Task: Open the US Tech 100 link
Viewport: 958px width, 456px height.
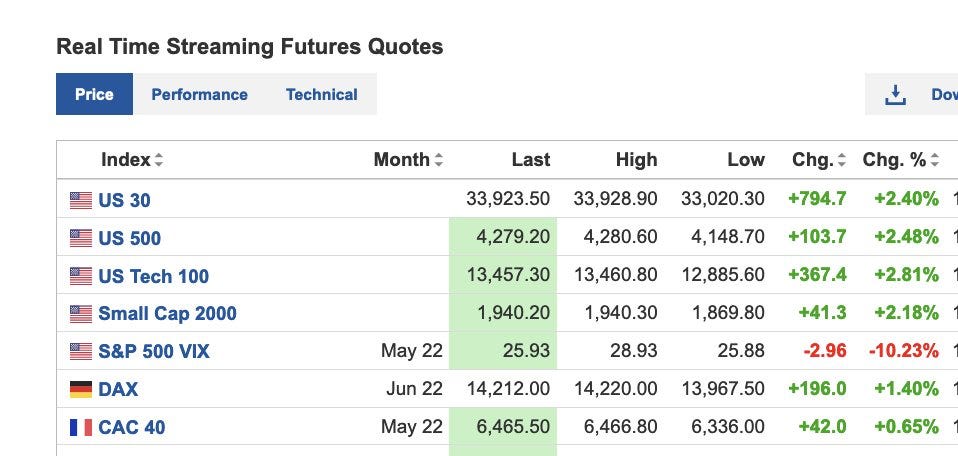Action: pos(153,276)
